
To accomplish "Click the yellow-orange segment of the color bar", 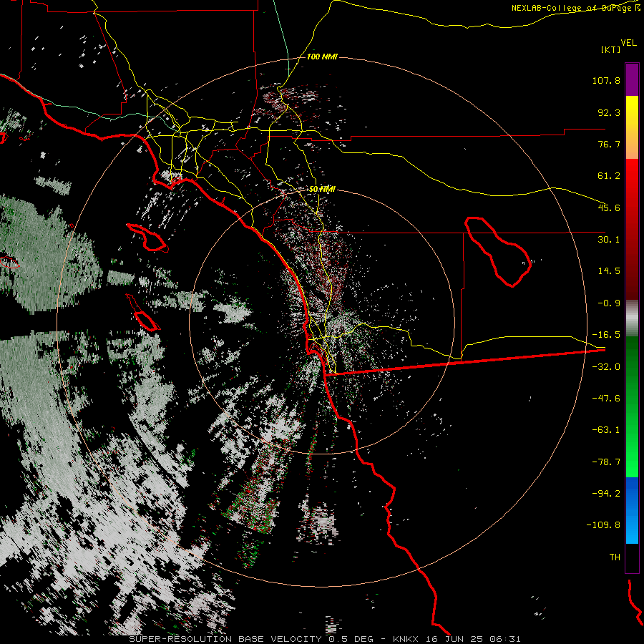I will coord(632,127).
